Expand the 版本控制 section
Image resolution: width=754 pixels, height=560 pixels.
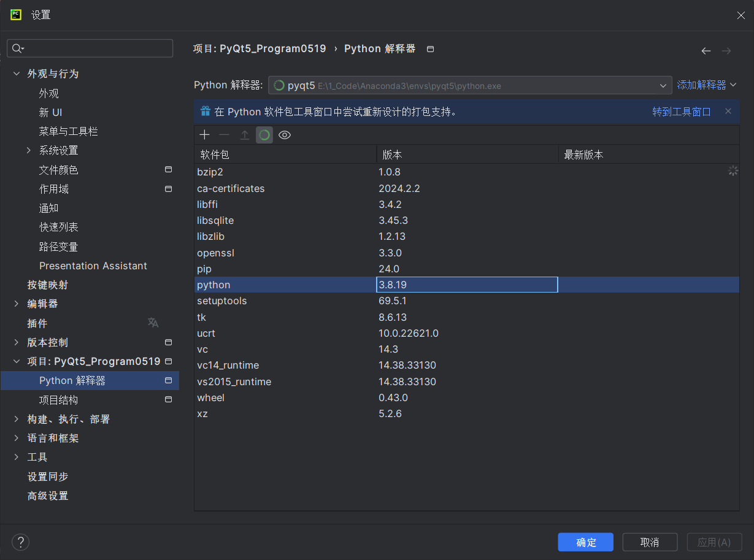16,342
